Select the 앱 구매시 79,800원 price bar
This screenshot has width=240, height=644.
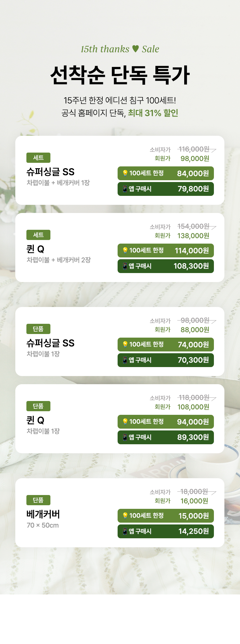point(166,189)
